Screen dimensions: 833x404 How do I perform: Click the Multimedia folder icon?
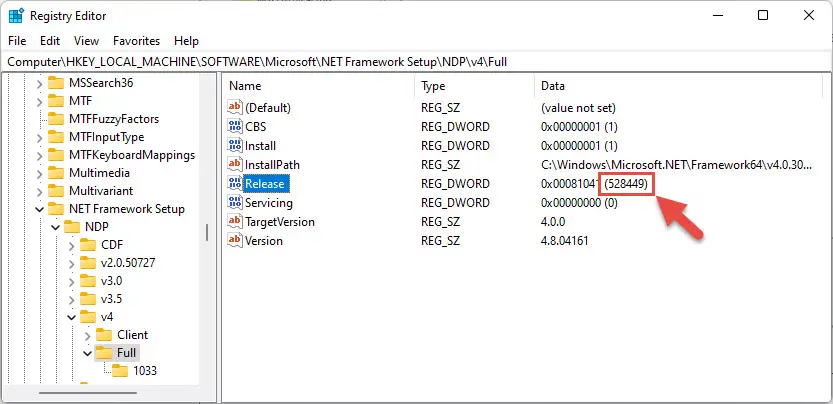pos(56,173)
